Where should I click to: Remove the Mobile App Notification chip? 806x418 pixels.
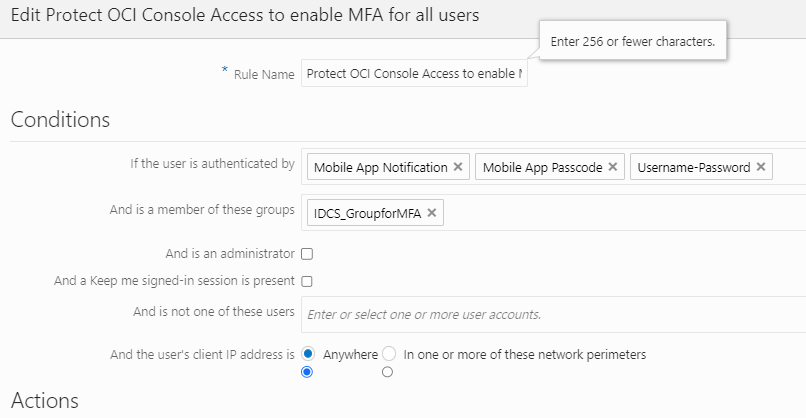[x=458, y=167]
